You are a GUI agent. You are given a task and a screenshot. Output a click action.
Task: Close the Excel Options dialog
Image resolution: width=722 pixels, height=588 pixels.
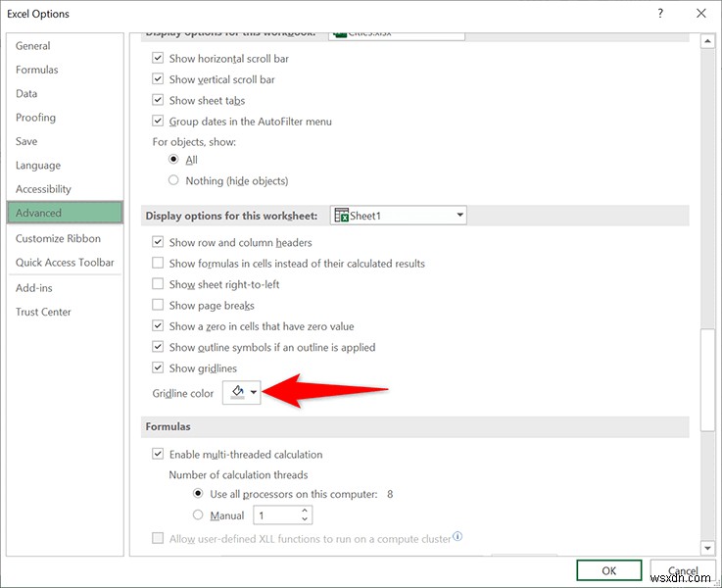[x=700, y=14]
